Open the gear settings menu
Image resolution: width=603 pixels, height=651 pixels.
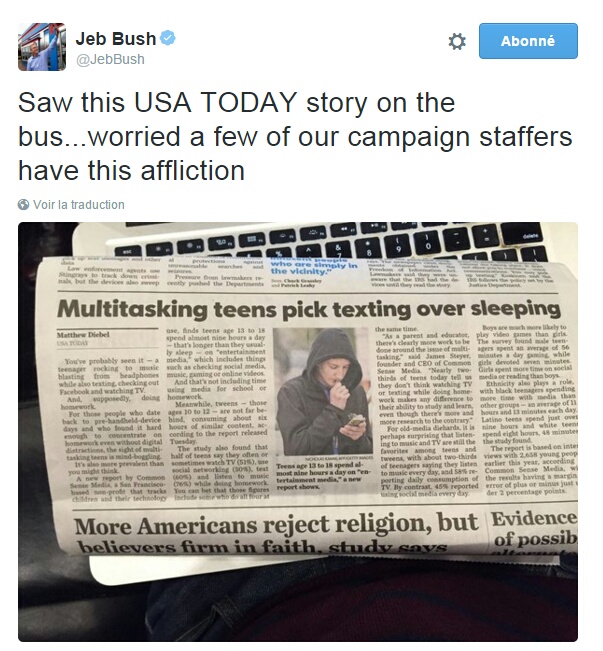[x=457, y=41]
